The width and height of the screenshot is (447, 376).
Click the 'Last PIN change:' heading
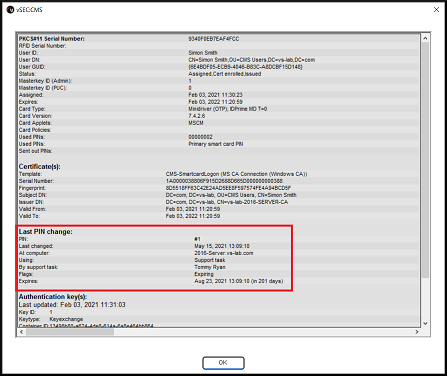[45, 231]
